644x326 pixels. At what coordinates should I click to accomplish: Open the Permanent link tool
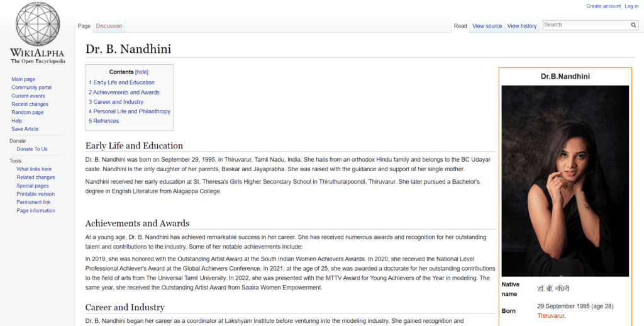click(34, 202)
